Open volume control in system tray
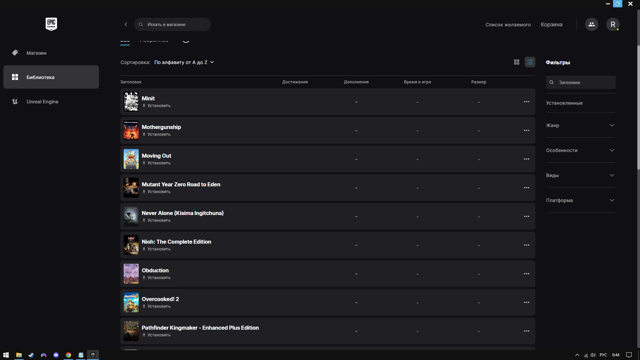 click(593, 355)
